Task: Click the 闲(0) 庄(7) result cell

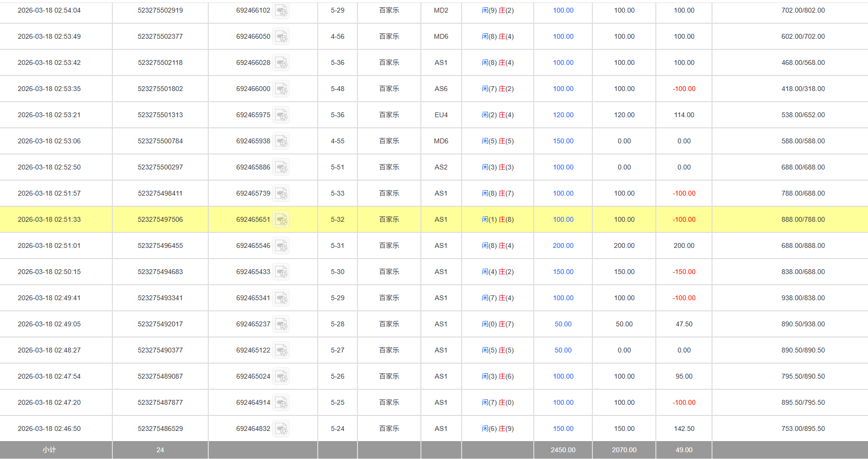Action: coord(497,324)
